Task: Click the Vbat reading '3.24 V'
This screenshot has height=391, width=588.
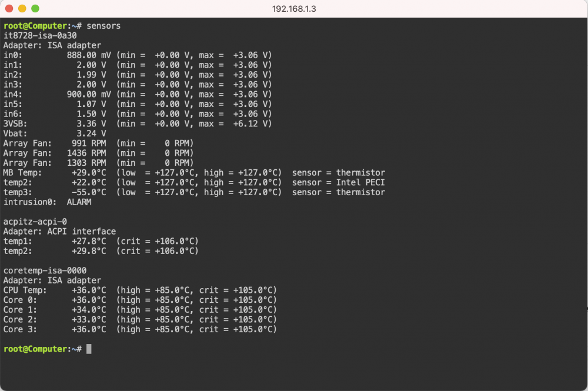Action: 92,133
